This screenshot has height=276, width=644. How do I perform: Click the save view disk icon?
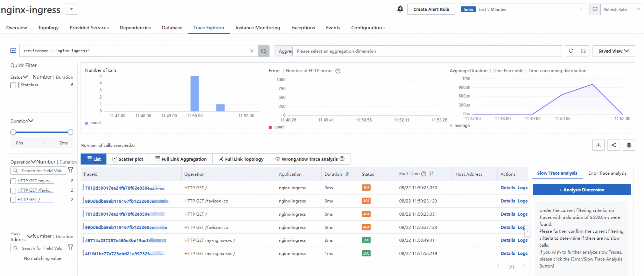583,51
